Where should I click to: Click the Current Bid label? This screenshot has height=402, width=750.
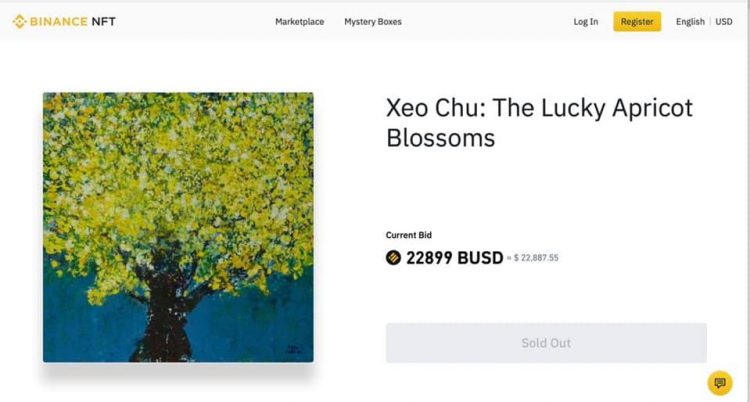tap(409, 235)
